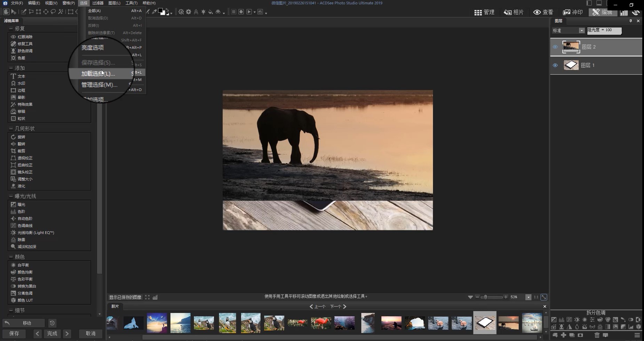644x341 pixels.
Task: Adjust the zoom slider
Action: [x=492, y=297]
